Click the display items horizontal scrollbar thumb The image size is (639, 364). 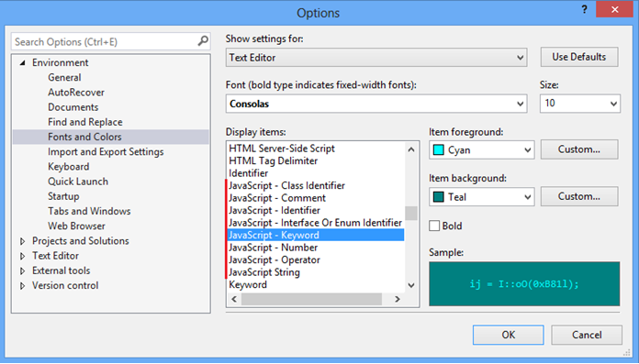pyautogui.click(x=311, y=299)
